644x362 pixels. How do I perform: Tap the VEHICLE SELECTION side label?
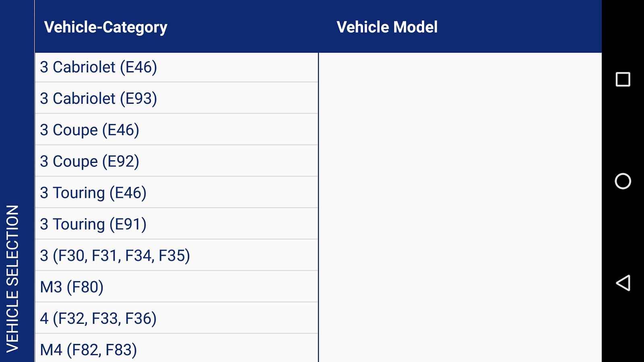pyautogui.click(x=12, y=279)
